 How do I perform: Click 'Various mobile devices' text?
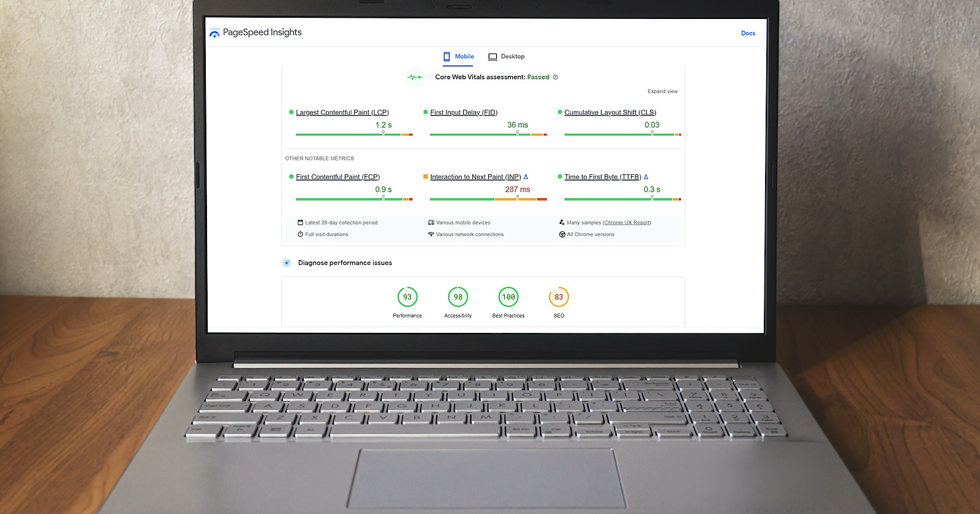point(463,223)
